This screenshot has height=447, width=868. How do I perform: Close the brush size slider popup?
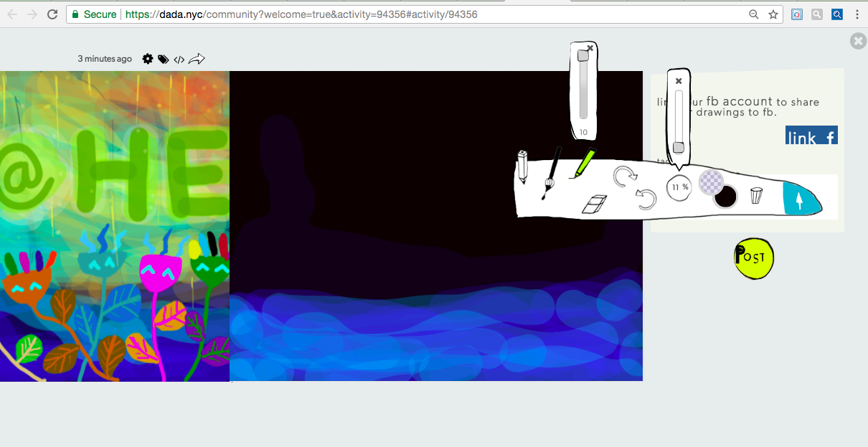[x=590, y=48]
